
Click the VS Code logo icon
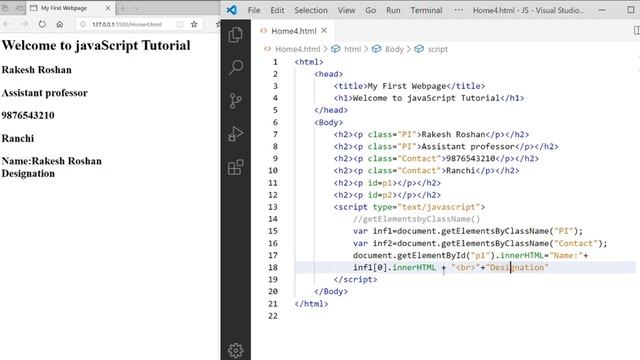tap(232, 10)
